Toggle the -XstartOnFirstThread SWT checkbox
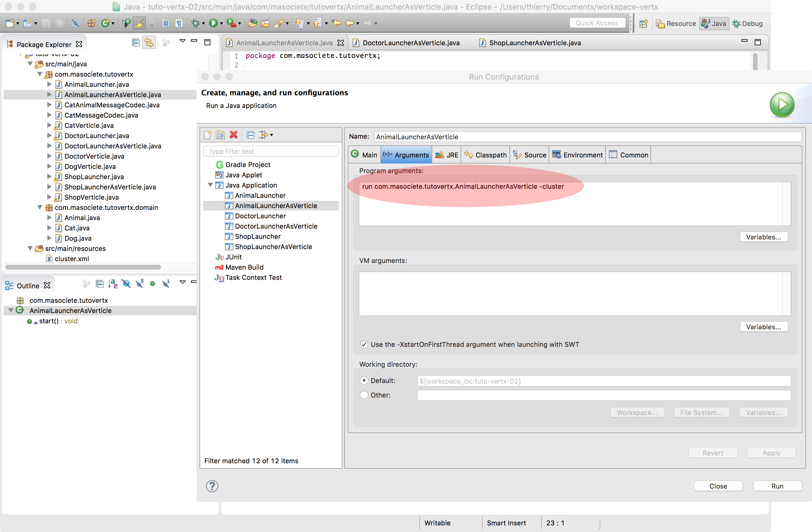812x532 pixels. click(x=364, y=344)
